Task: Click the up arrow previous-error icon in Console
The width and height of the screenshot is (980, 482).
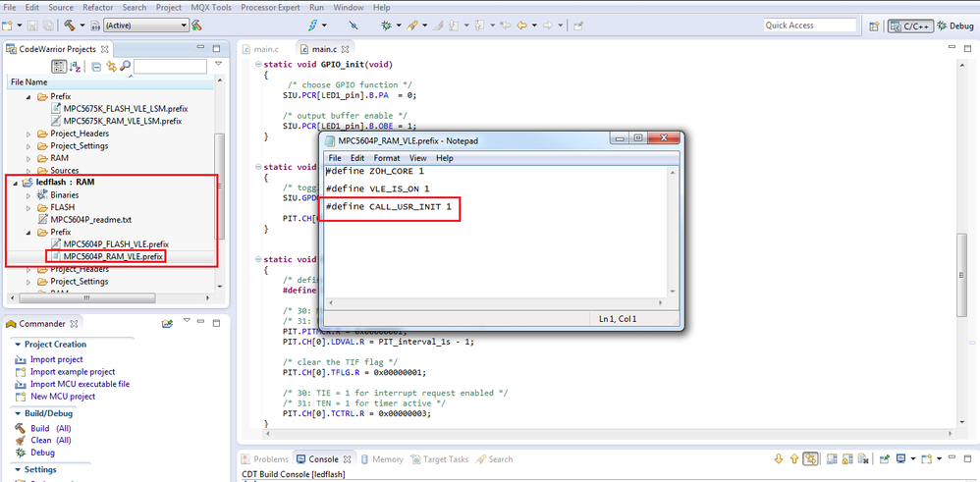Action: point(794,458)
